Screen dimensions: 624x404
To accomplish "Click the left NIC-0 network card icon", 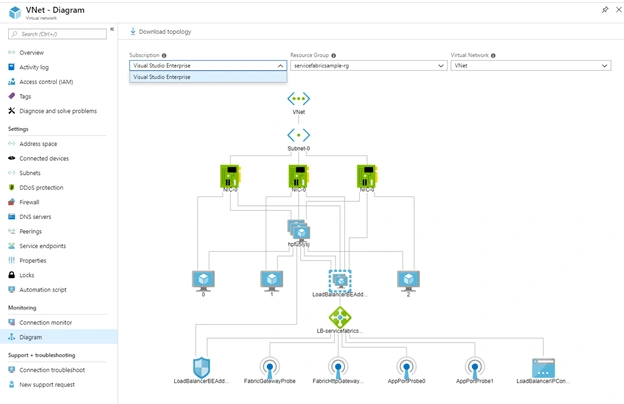I will tap(230, 176).
